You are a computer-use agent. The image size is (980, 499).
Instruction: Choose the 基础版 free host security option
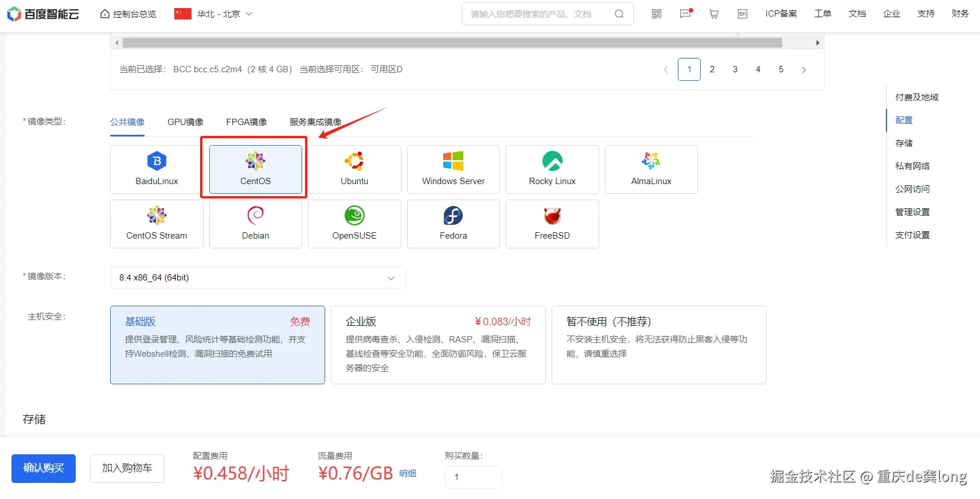(x=217, y=345)
